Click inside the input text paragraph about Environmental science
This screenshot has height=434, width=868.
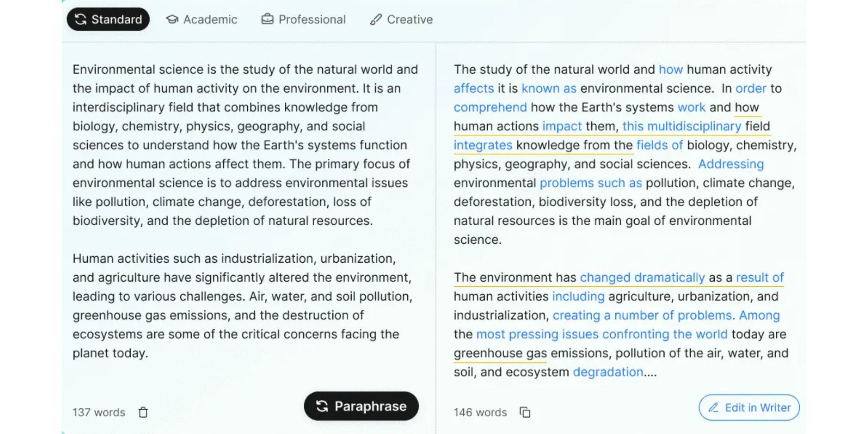pyautogui.click(x=245, y=145)
